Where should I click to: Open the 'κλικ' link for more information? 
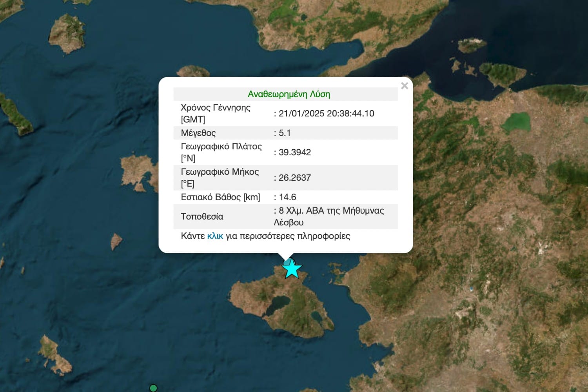(215, 236)
